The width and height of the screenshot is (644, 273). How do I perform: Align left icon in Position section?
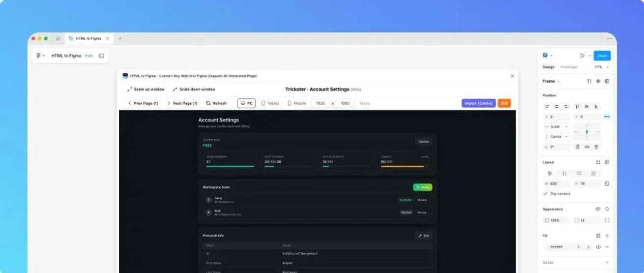(x=547, y=106)
